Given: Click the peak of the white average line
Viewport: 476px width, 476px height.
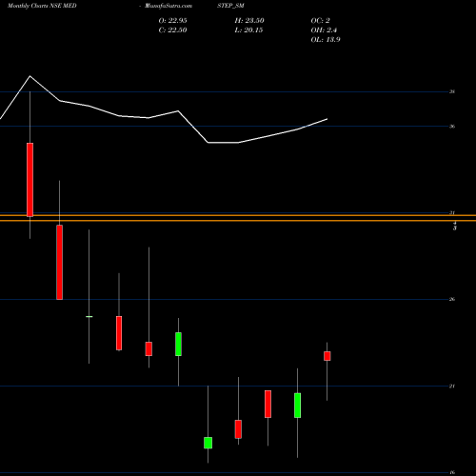Looking at the screenshot, I should tap(30, 76).
